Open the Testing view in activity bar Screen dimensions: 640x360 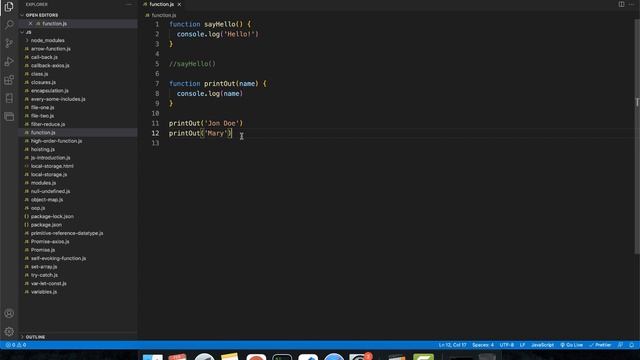(9, 98)
